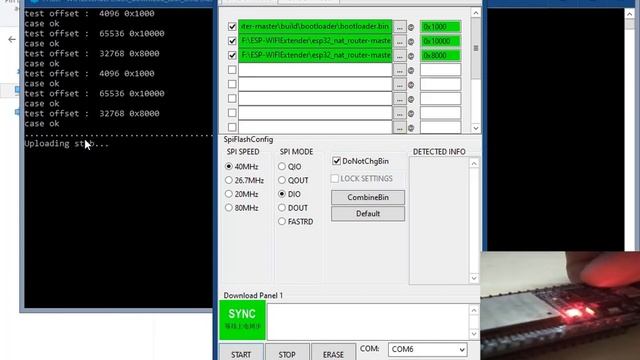Click back arrow in the background window
640x360 pixels.
point(12,40)
